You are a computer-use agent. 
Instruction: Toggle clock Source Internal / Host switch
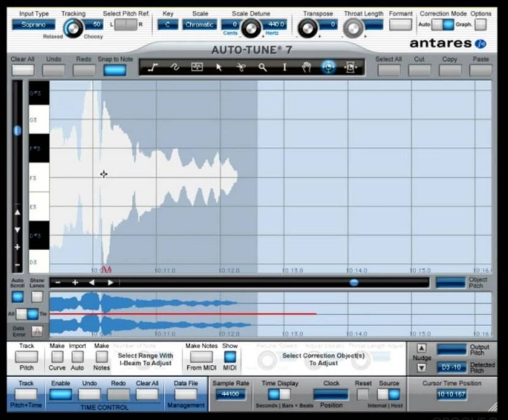pos(388,394)
